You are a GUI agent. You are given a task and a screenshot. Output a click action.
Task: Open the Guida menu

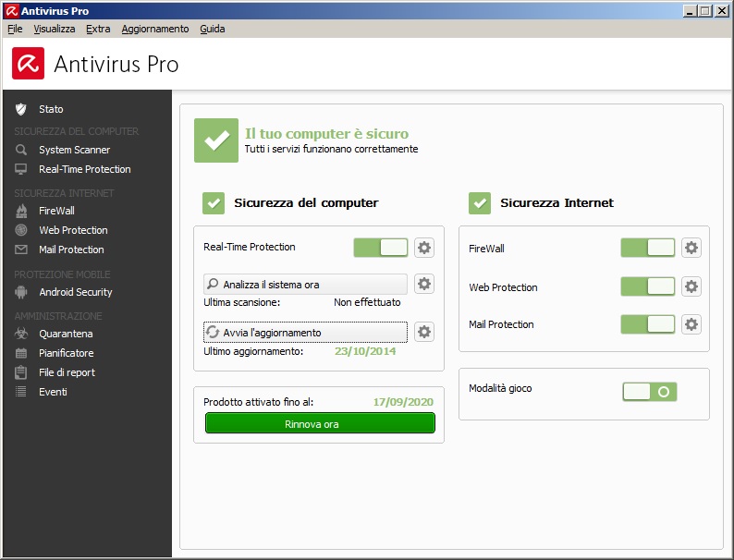coord(213,29)
